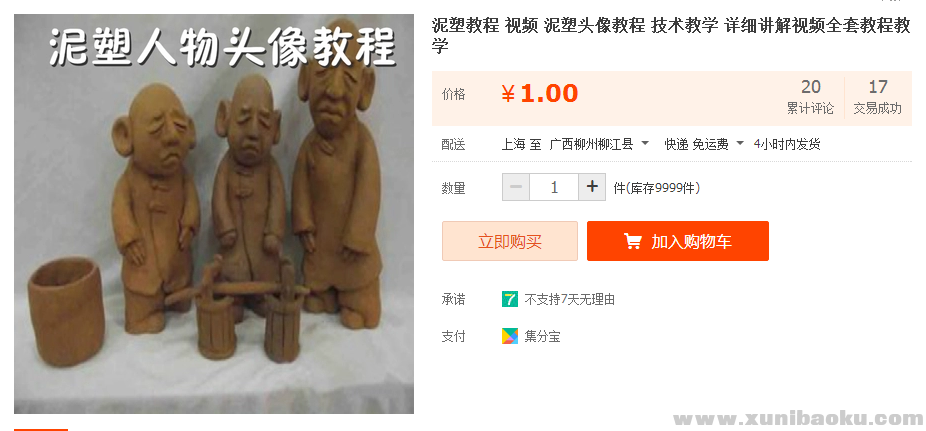This screenshot has height=431, width=926.
Task: Click the green 7-day promise icon
Action: pyautogui.click(x=510, y=299)
